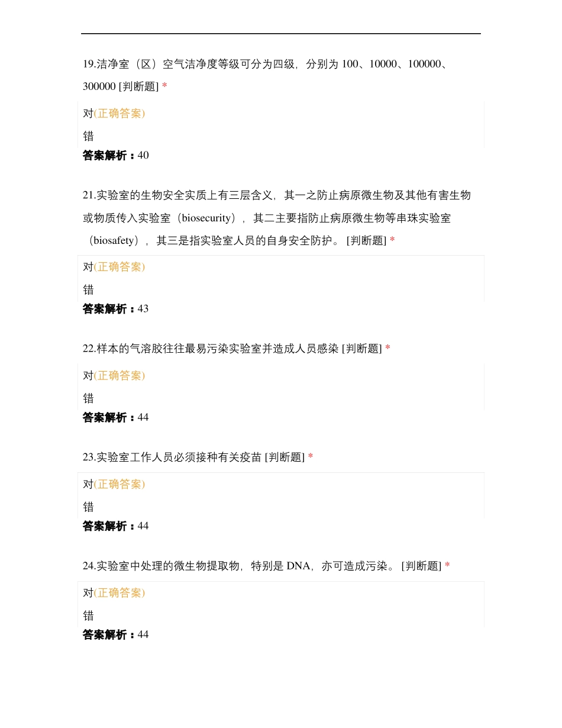Choose 错 for question 21 on biosafety

tap(88, 289)
